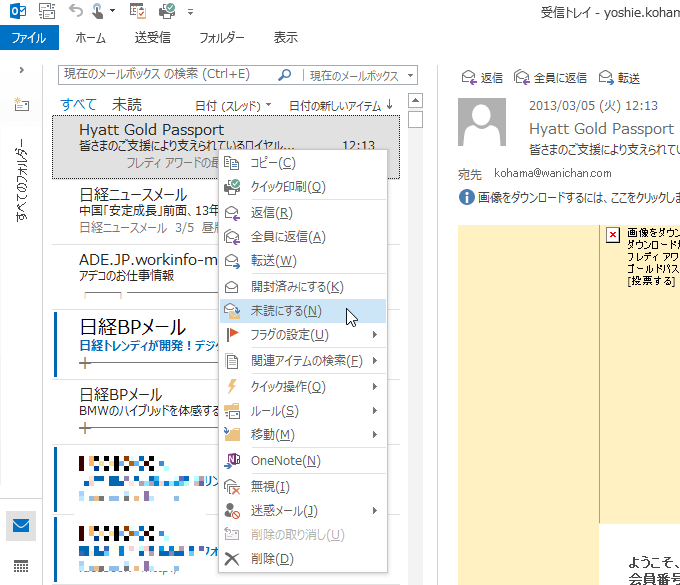Screen dimensions: 680x585
Task: Click the sender avatar picture in reading pane
Action: click(482, 122)
